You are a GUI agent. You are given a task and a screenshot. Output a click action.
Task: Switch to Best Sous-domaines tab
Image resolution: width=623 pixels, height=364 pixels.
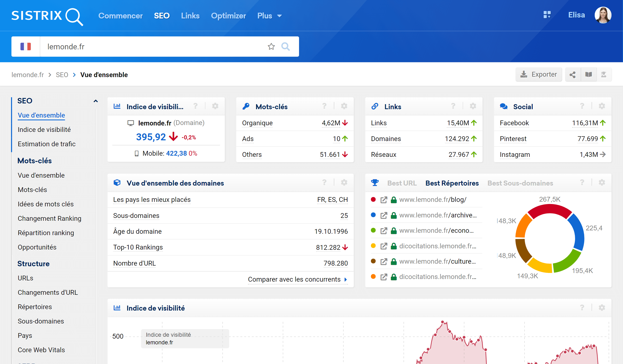[520, 183]
